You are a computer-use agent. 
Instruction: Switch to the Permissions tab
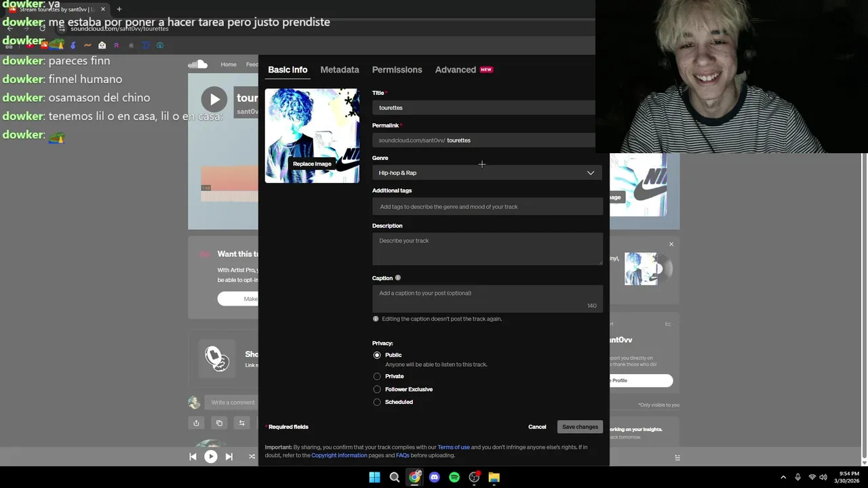tap(397, 70)
